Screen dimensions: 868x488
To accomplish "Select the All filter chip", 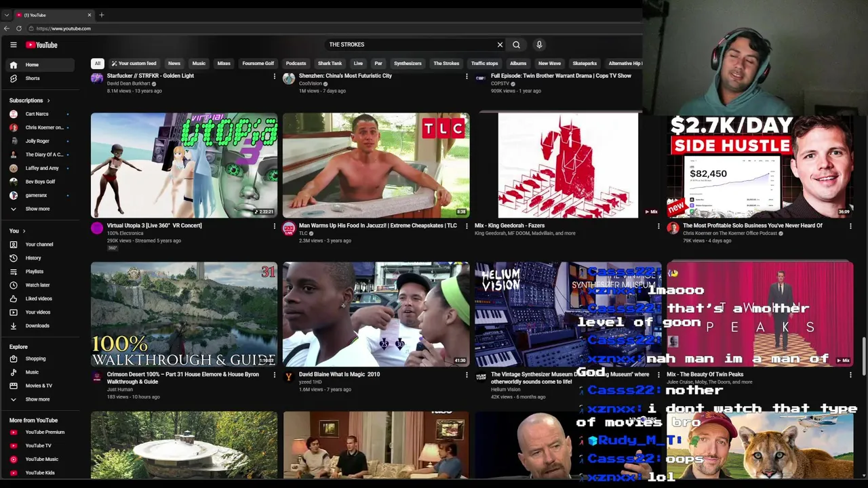I will 98,64.
